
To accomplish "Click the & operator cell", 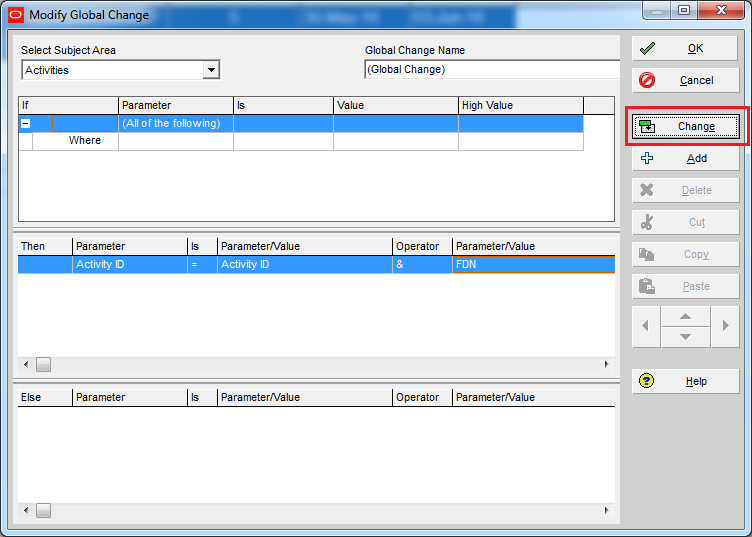I will click(x=421, y=265).
